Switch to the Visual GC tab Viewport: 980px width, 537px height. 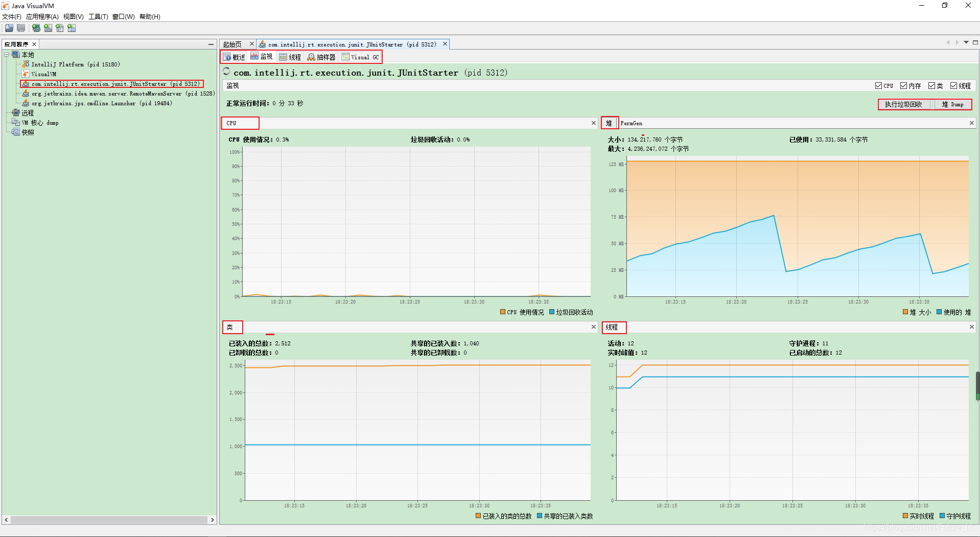click(361, 57)
